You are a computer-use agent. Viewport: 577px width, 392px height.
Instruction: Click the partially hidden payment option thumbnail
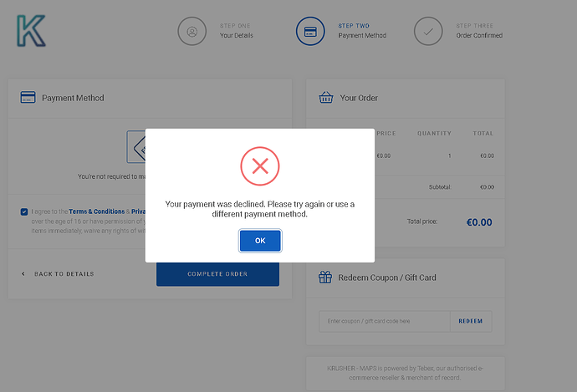(136, 147)
